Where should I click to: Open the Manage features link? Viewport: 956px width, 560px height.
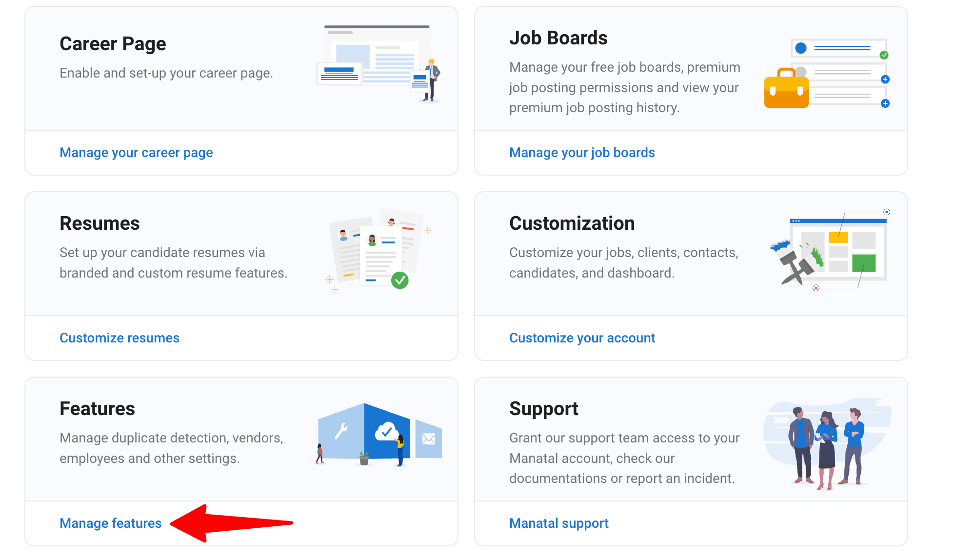(110, 523)
